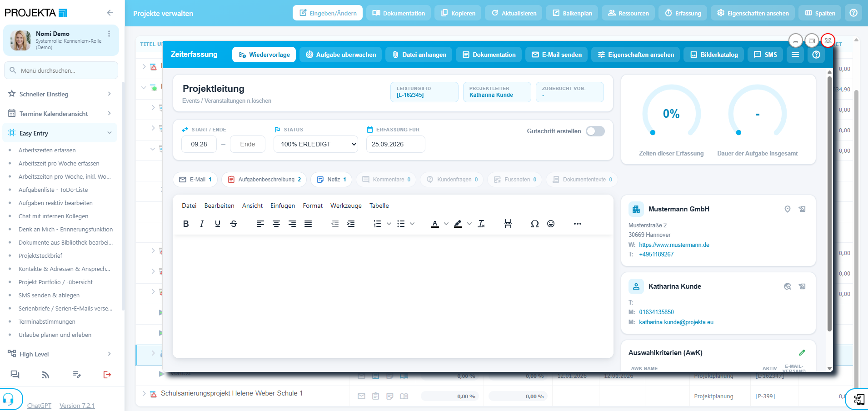Expand the Schulsanierungsprojekt Helene-Weber-Schule row

144,394
